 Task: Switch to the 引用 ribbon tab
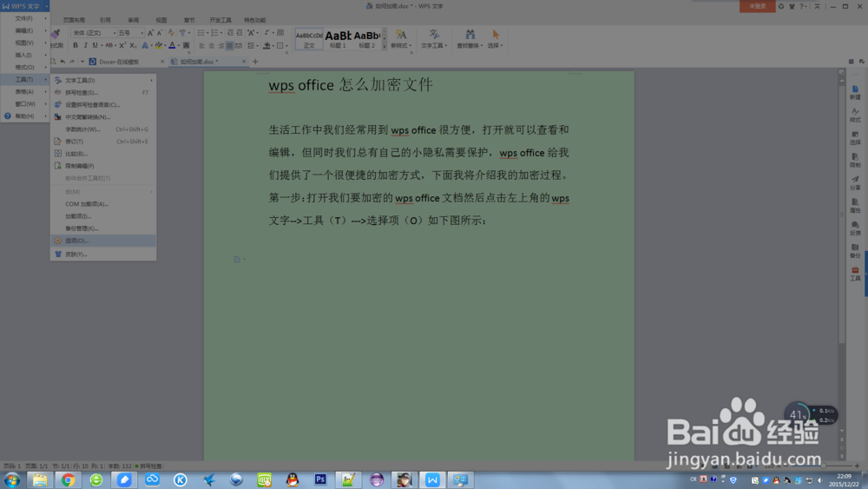pyautogui.click(x=105, y=20)
